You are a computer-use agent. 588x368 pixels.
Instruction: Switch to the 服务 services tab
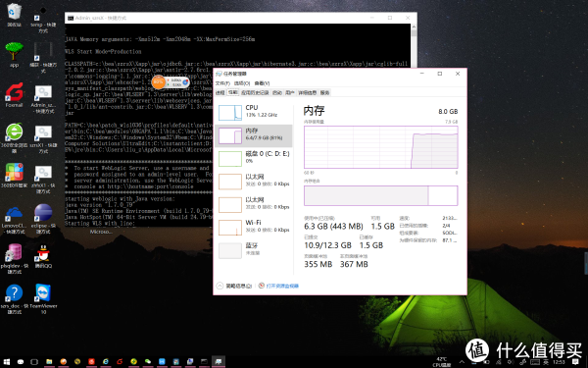click(x=324, y=93)
